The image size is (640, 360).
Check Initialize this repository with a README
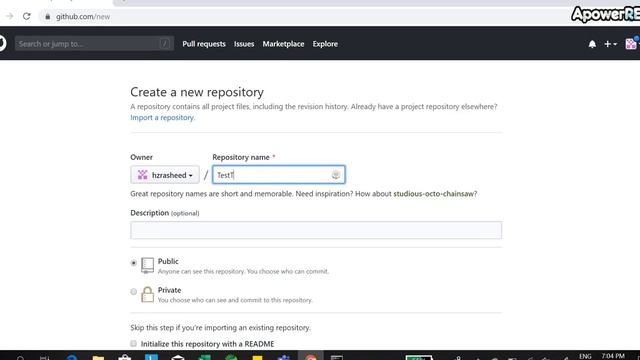(x=133, y=344)
